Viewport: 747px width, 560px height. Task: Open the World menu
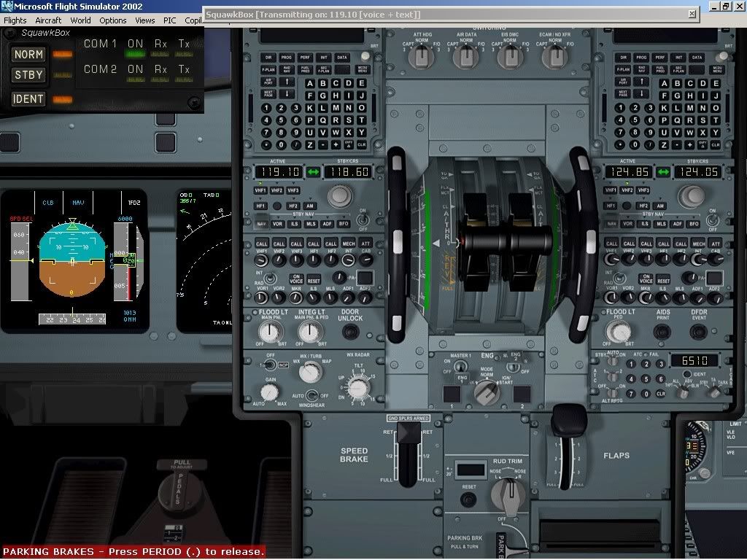(80, 20)
